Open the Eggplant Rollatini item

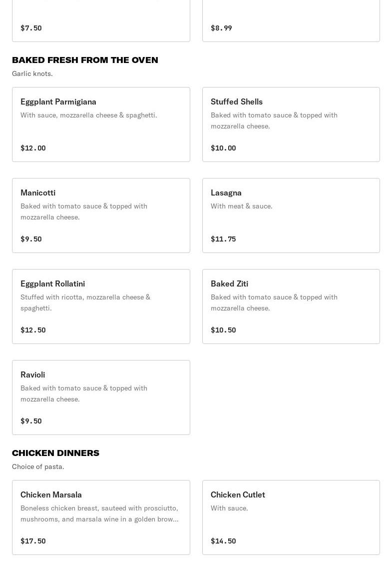point(101,306)
